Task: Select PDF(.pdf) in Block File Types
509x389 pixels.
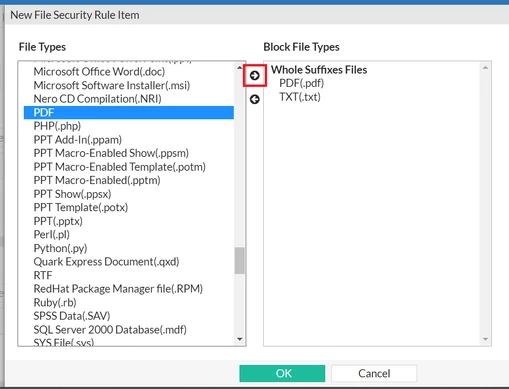Action: point(302,83)
